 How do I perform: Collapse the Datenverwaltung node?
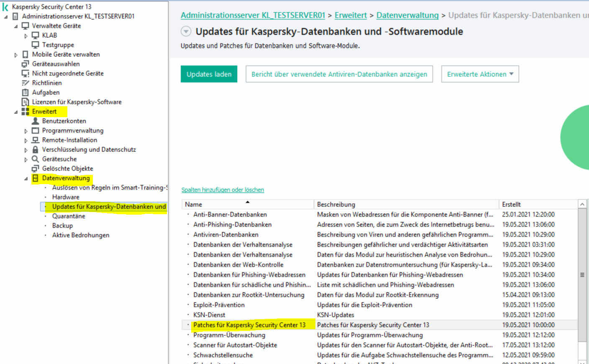point(26,179)
